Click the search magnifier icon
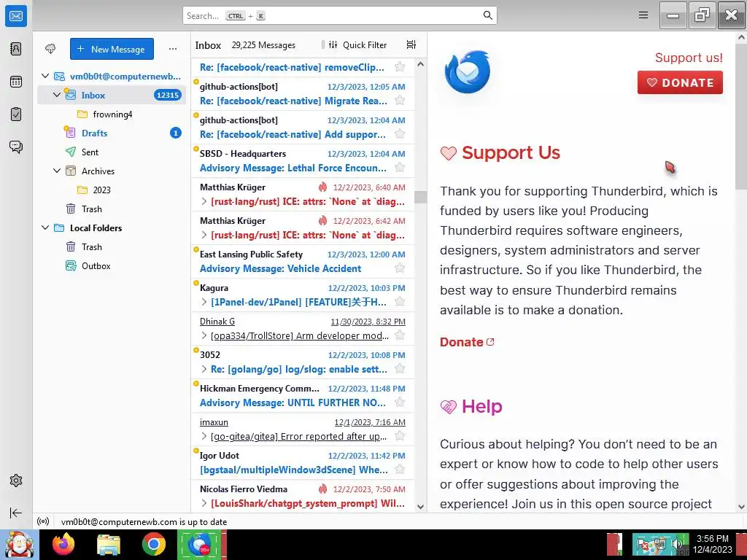 pyautogui.click(x=487, y=15)
